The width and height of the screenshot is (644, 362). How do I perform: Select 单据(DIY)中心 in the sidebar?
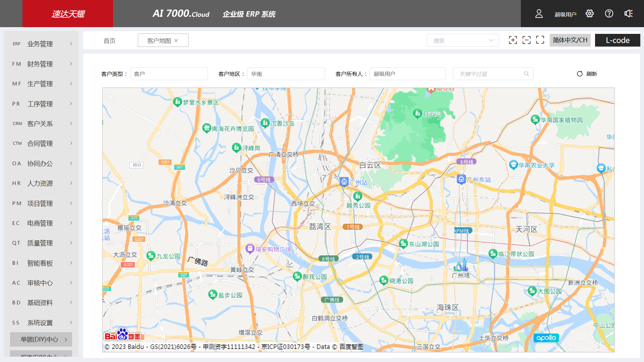(x=41, y=339)
